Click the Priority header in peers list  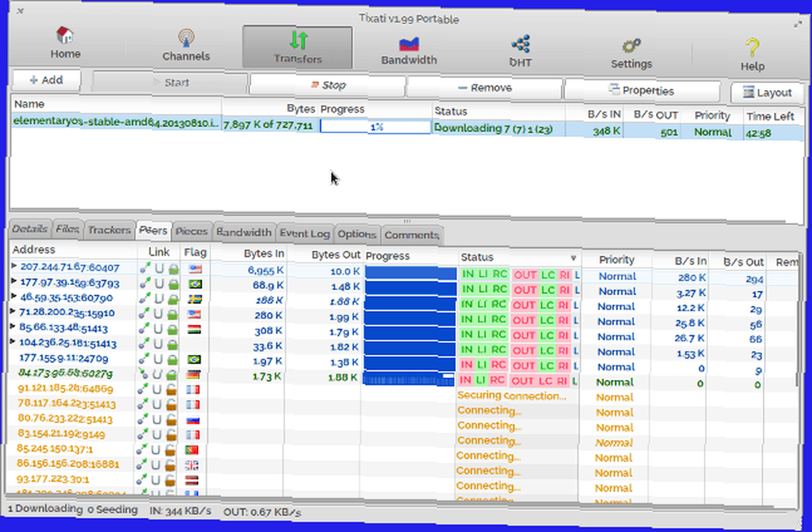point(616,260)
